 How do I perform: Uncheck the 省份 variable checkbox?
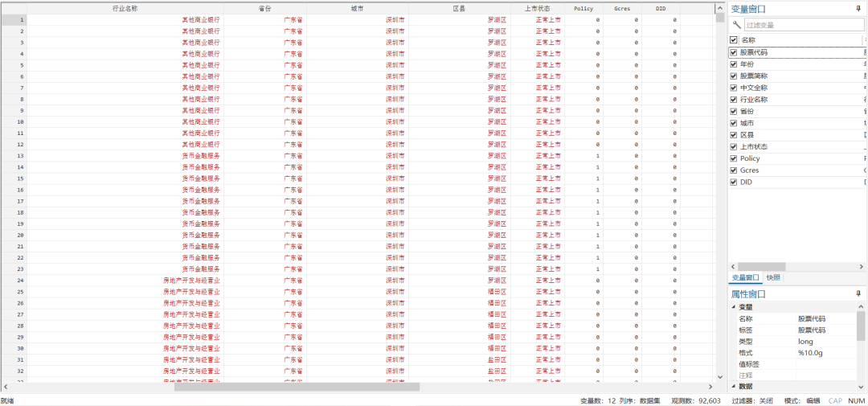point(734,111)
